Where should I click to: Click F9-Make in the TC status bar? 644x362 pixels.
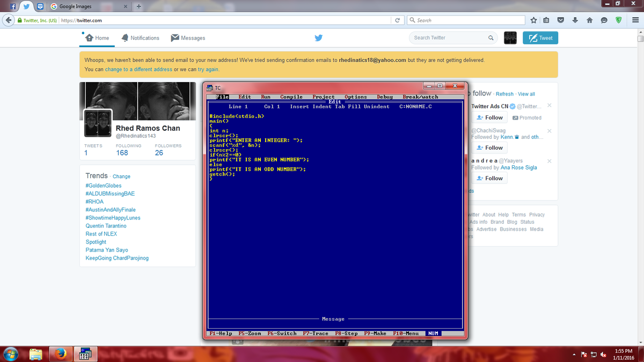coord(375,333)
